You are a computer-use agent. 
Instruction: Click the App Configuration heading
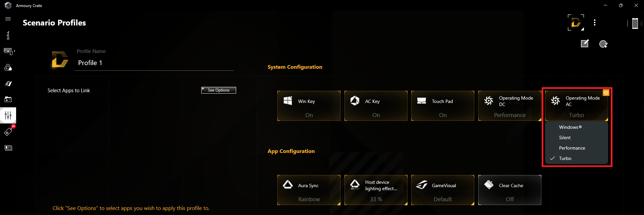pos(291,151)
